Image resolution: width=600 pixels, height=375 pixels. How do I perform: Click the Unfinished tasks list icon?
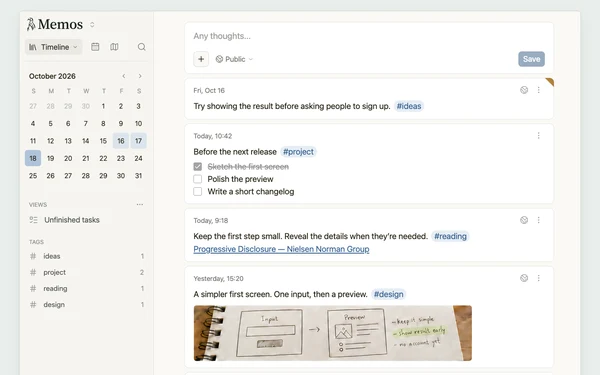point(34,220)
